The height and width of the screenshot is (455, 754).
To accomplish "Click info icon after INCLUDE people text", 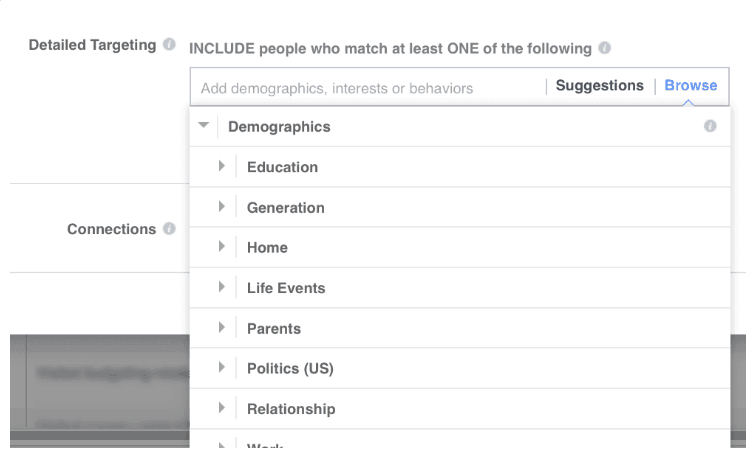I will coord(605,48).
